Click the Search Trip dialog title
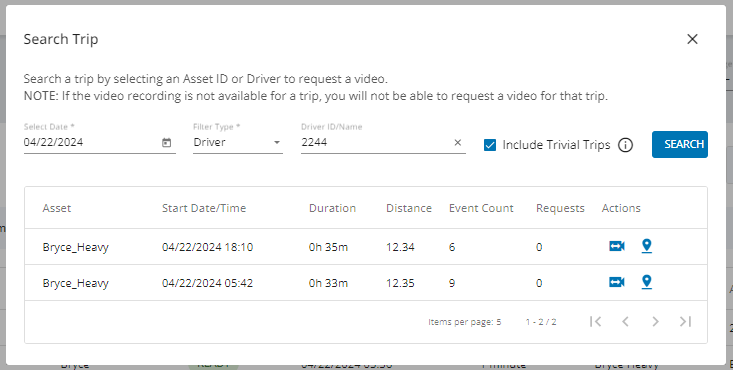Viewport: 733px width, 370px height. 61,39
